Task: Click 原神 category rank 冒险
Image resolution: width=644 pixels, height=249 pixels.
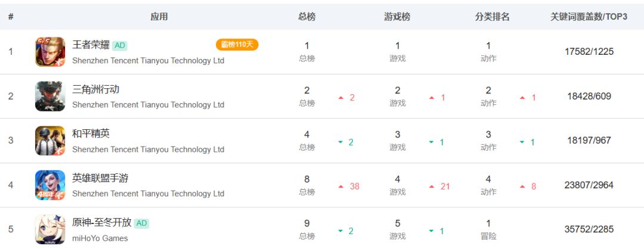Action: coord(488,236)
